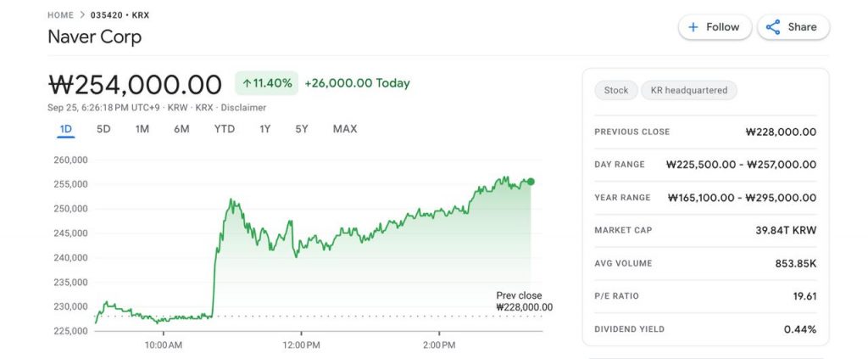This screenshot has width=868, height=359.
Task: Click the KR headquartered chip
Action: 689,90
